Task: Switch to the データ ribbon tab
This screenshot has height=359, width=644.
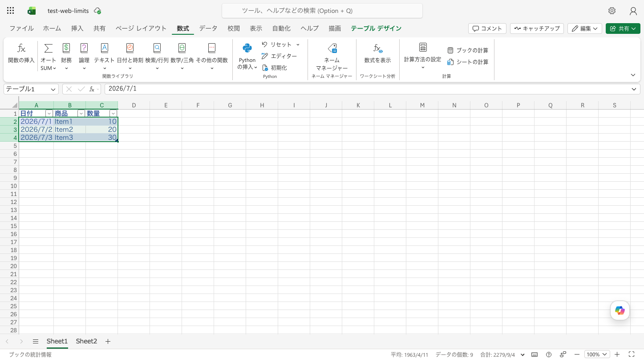Action: tap(208, 29)
